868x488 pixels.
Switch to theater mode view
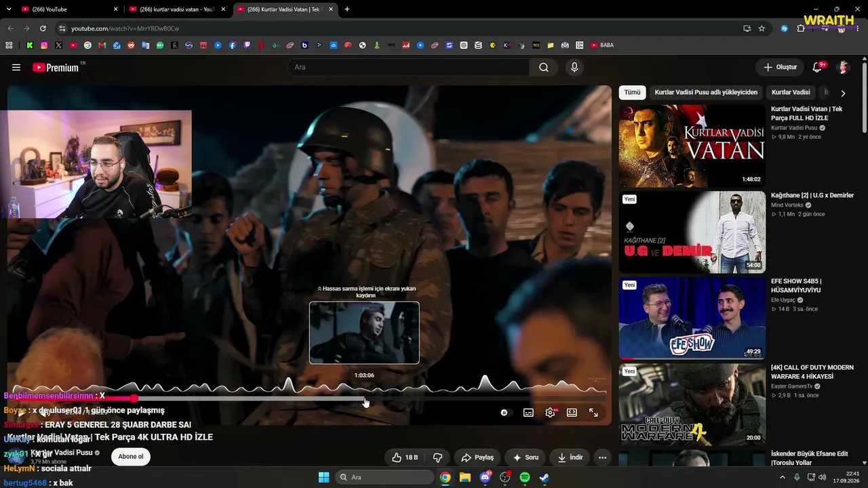572,412
